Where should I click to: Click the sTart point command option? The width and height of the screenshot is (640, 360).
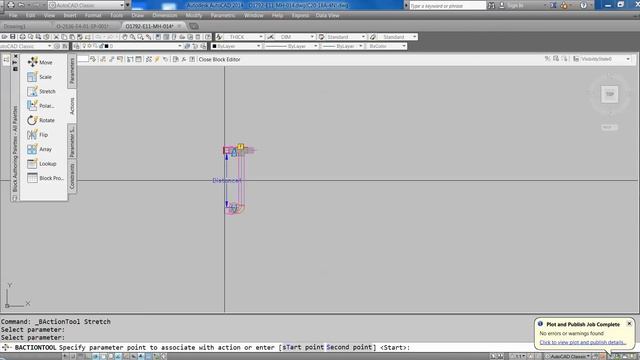[x=303, y=347]
